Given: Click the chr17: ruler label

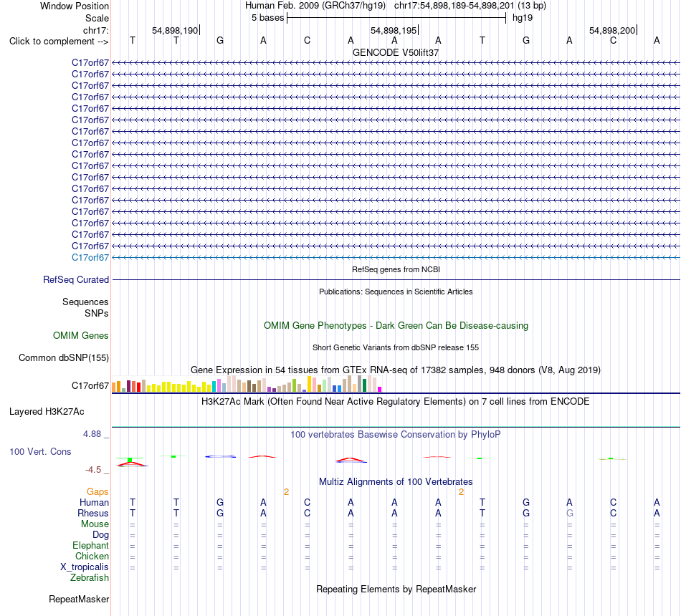Looking at the screenshot, I should tap(95, 30).
